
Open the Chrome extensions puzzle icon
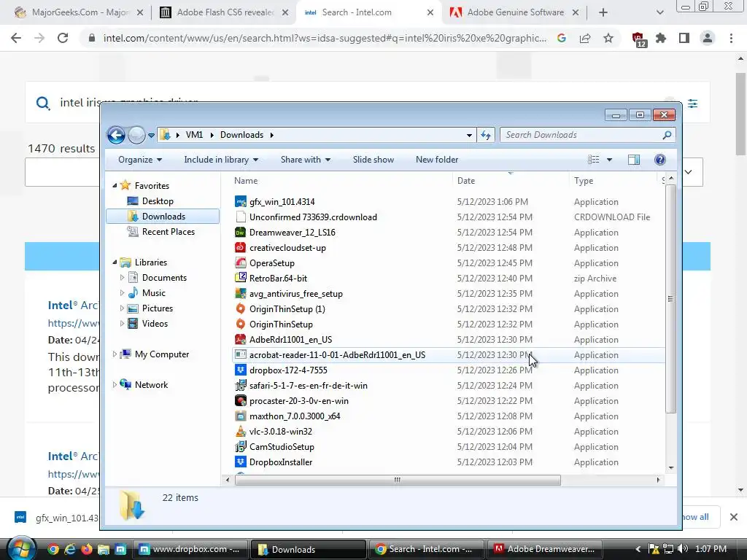[x=661, y=38]
